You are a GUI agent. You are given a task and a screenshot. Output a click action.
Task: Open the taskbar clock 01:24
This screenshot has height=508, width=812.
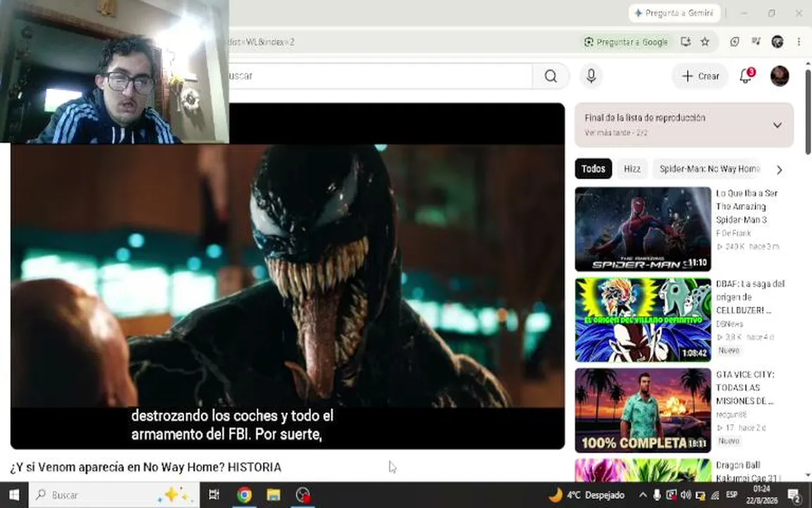pos(762,495)
